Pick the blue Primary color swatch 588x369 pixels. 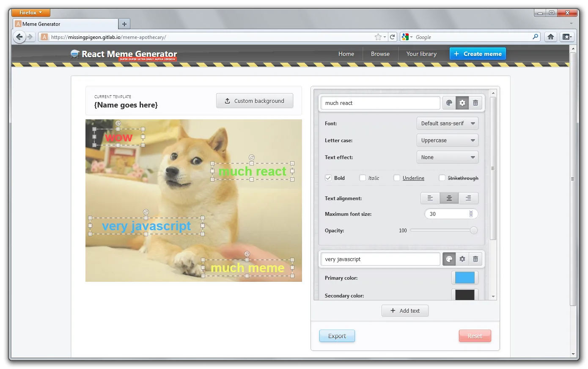(x=464, y=278)
